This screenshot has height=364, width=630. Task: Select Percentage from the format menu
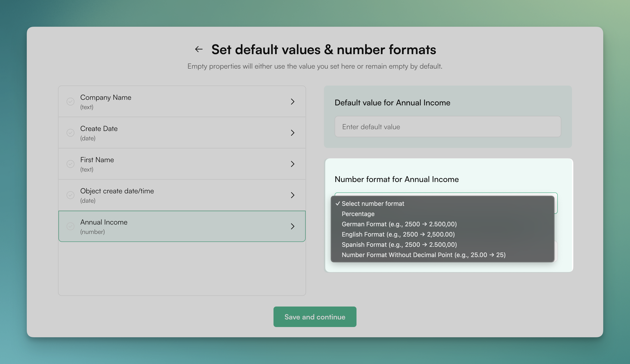coord(358,214)
